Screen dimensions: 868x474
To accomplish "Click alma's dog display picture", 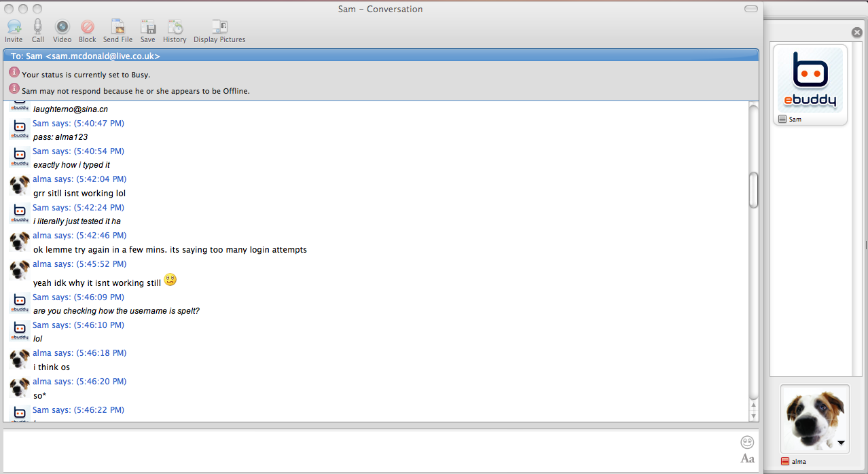I will (815, 419).
